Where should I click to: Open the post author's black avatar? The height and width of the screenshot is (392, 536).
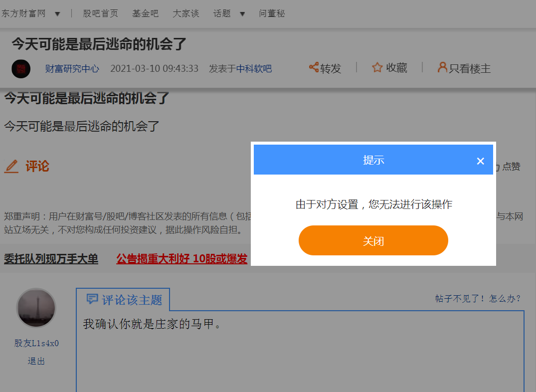pos(21,69)
